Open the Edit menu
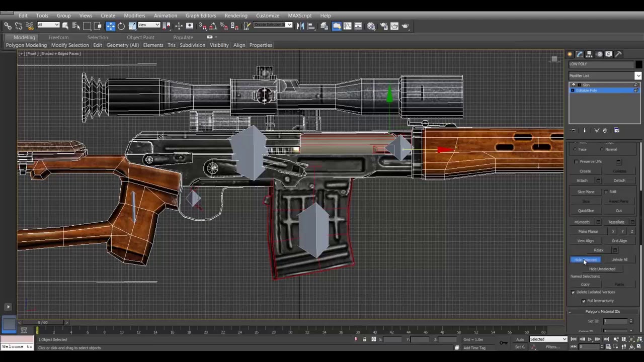This screenshot has width=644, height=362. 23,16
